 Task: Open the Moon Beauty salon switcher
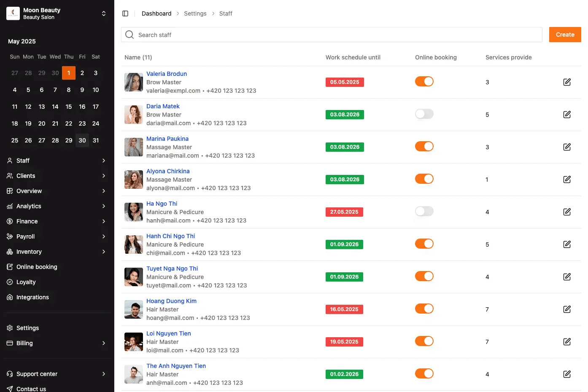[103, 13]
